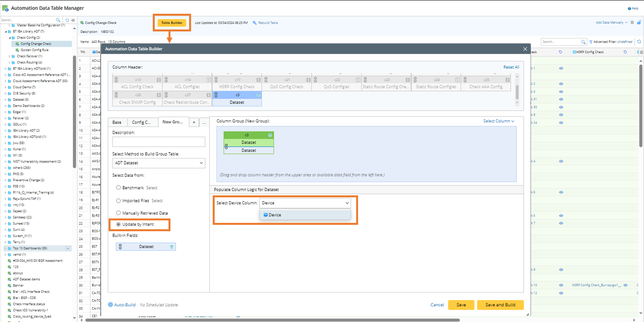Click the Help icon at top right
The image size is (644, 323).
coord(630,8)
